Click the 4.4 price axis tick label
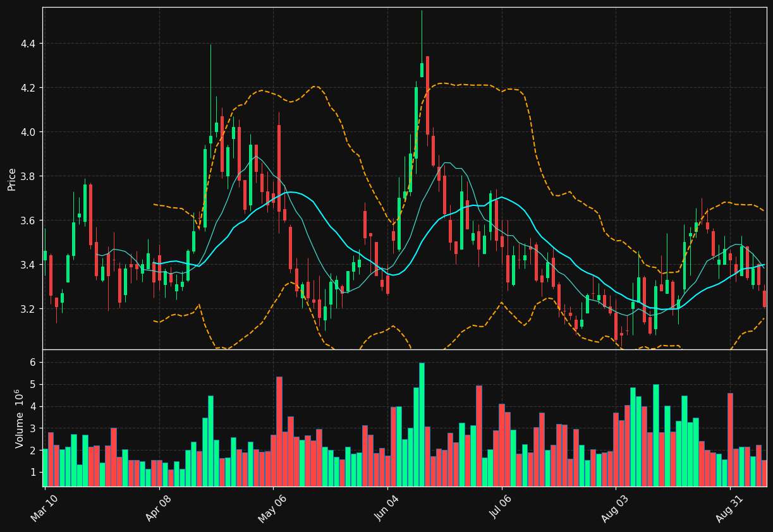 point(28,44)
